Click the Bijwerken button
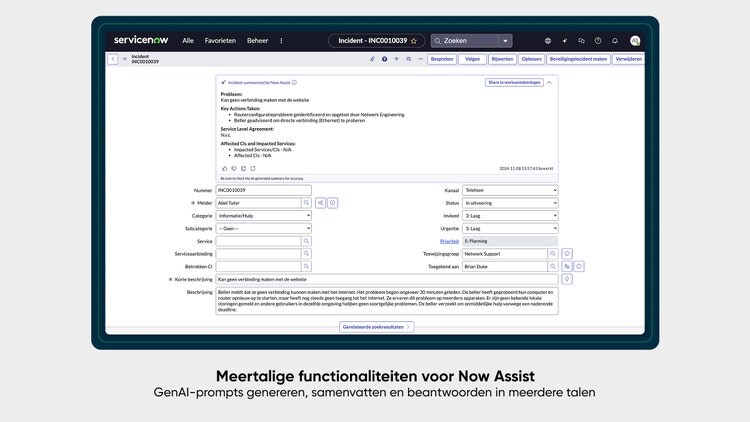This screenshot has height=422, width=750. (x=502, y=59)
